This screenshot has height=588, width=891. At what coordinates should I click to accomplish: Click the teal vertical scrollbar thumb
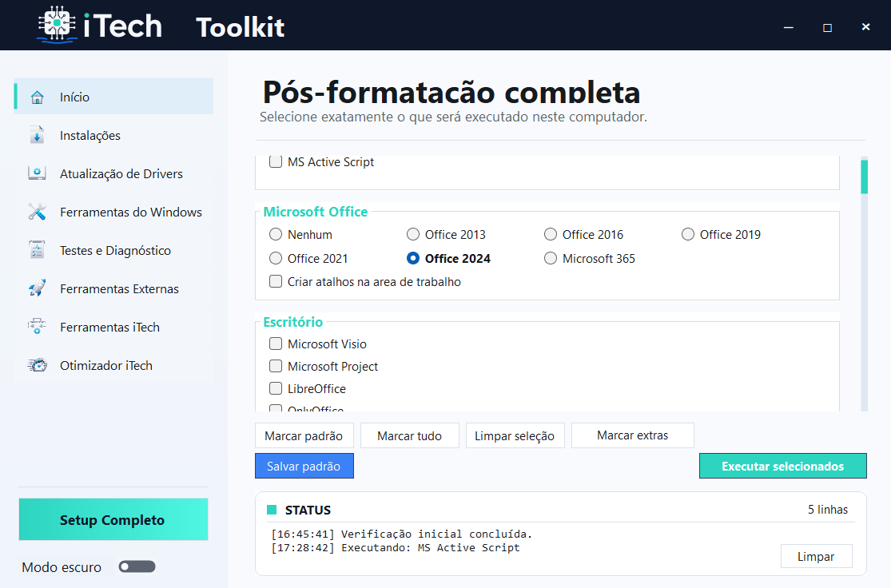pos(865,177)
